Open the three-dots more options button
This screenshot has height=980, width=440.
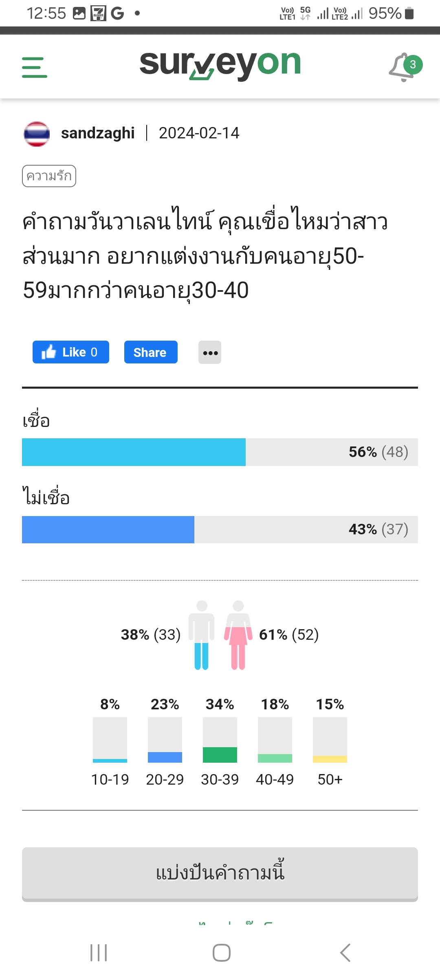tap(210, 352)
